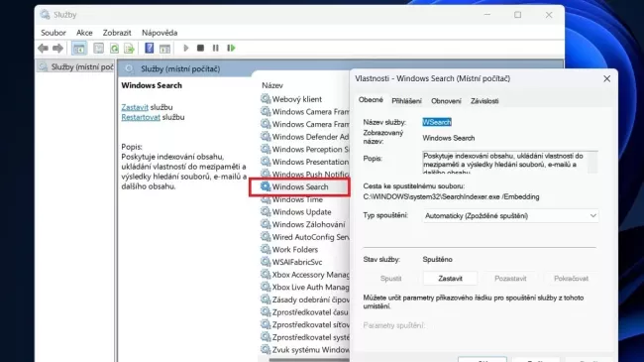Select the Windows Update service
This screenshot has height=362, width=644.
301,212
